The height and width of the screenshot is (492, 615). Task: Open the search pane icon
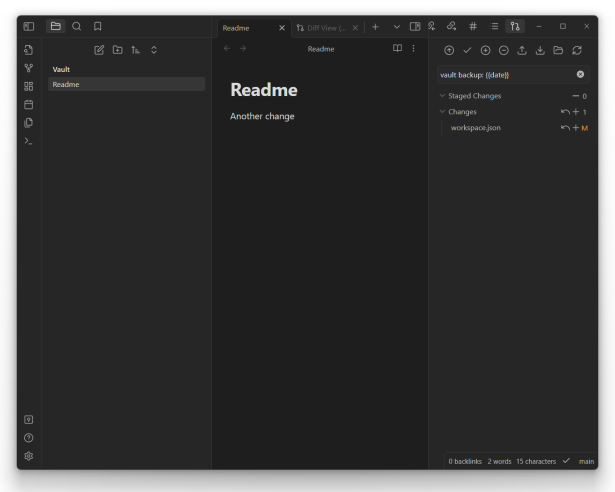click(x=76, y=26)
